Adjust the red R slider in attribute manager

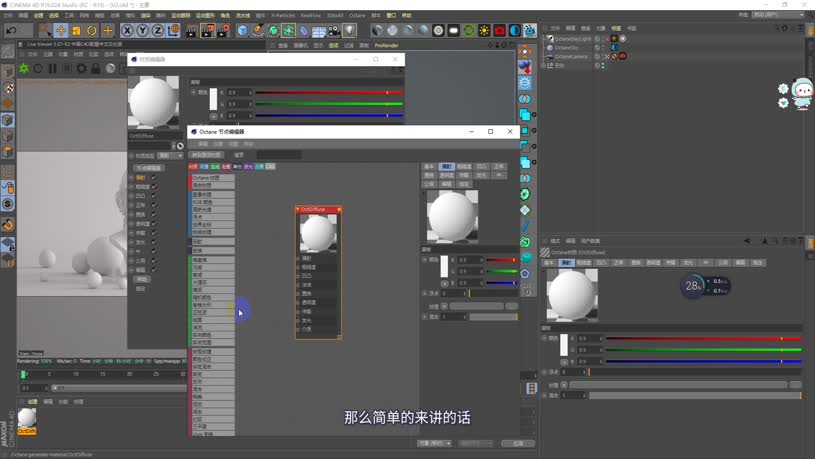coord(703,338)
